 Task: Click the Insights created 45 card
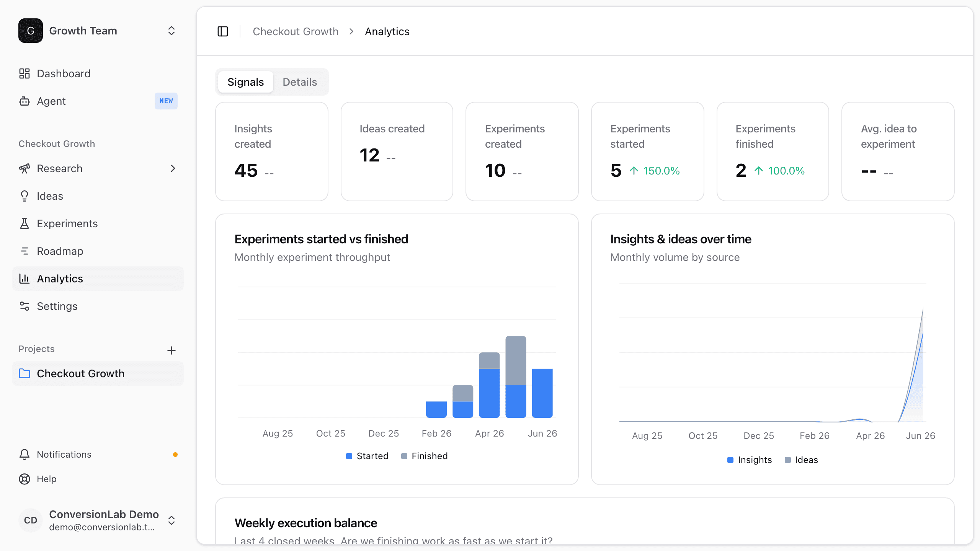pyautogui.click(x=272, y=152)
